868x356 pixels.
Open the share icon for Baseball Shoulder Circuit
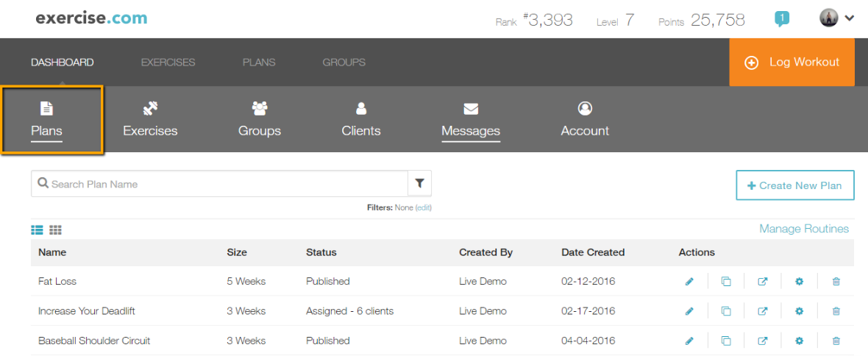(763, 341)
